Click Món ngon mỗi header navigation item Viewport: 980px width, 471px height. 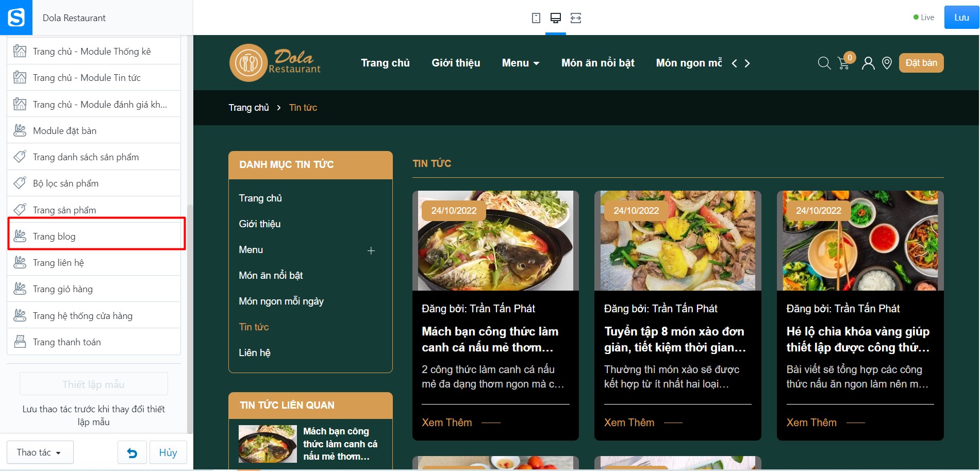[x=689, y=63]
